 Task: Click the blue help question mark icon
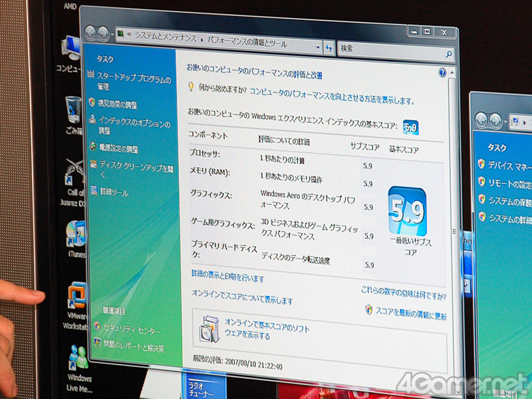(x=442, y=72)
